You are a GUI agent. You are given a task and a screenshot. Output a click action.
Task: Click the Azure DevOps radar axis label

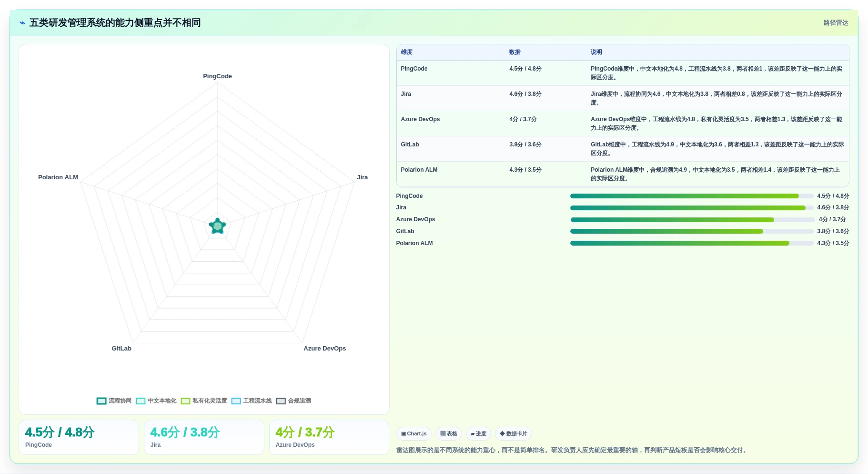(x=325, y=349)
